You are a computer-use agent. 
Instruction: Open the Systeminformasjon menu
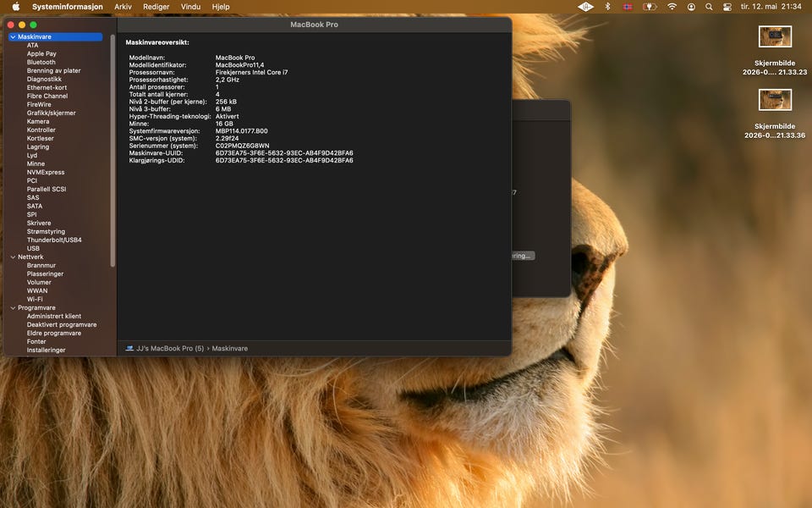click(x=68, y=7)
